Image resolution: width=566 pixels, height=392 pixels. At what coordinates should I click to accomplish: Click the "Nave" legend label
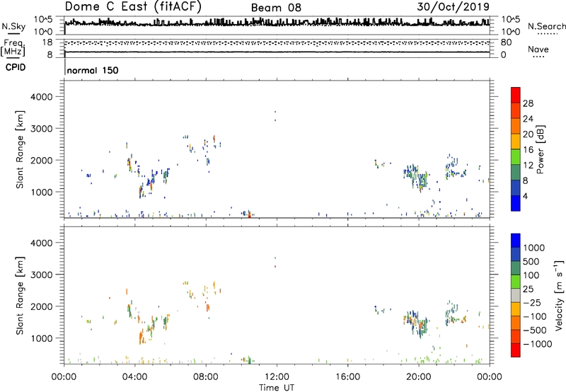point(538,50)
